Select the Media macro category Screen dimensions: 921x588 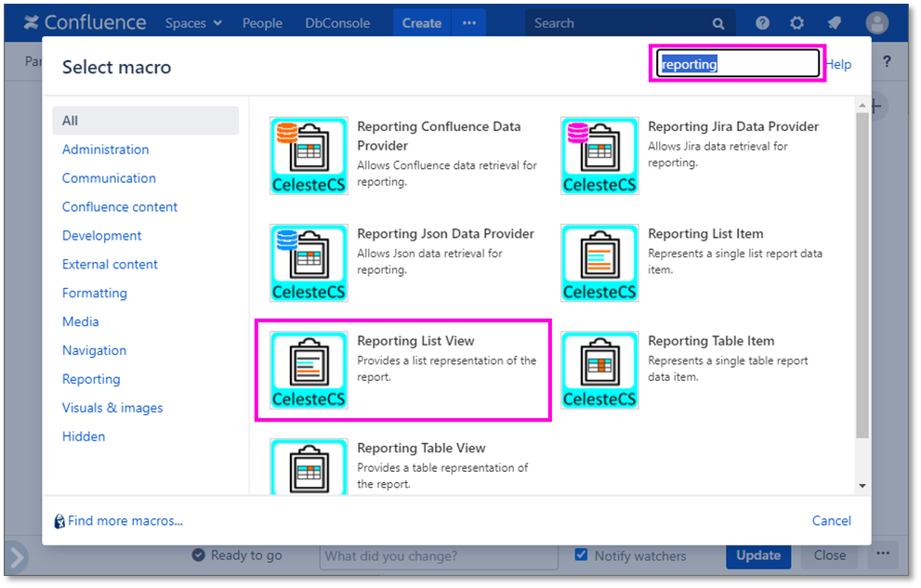tap(81, 322)
